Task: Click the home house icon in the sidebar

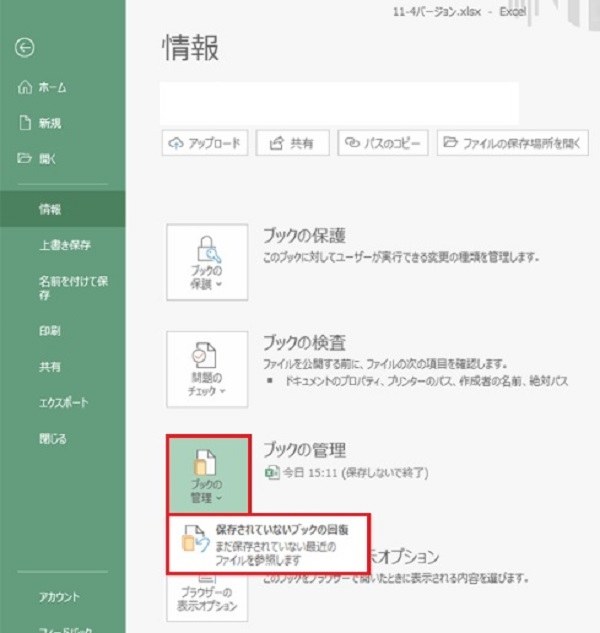Action: [x=25, y=87]
